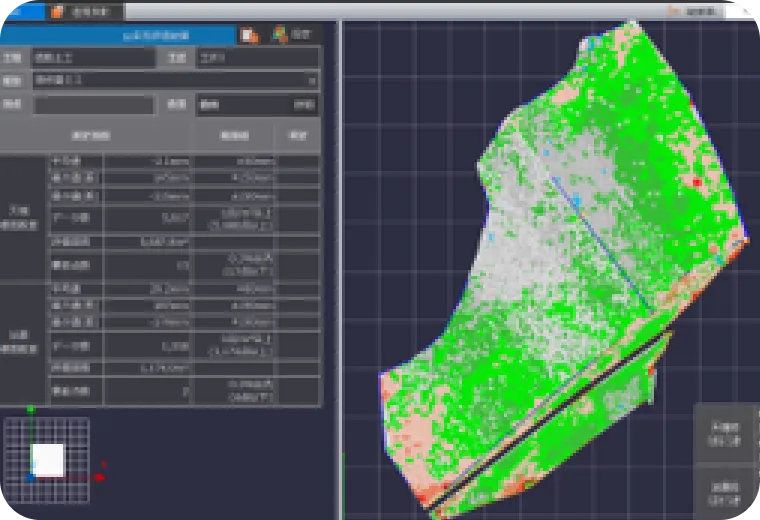
Task: Click the right text field in first form row
Action: tap(257, 57)
